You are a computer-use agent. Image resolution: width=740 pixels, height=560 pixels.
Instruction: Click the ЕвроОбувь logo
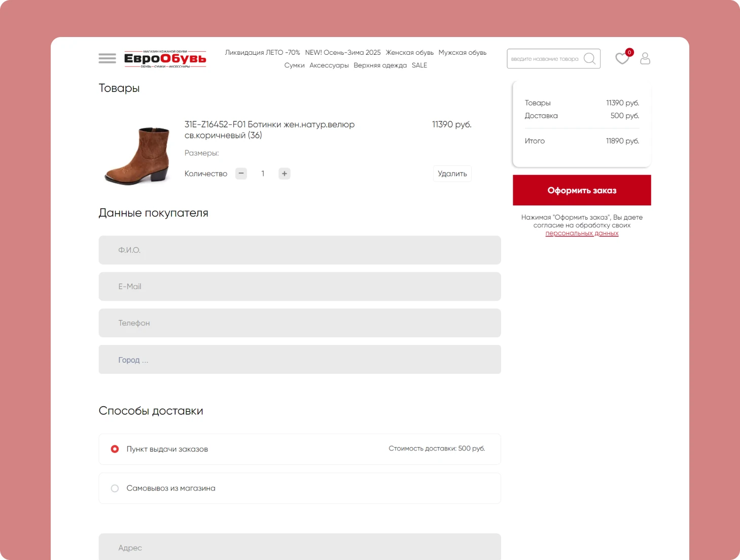[x=165, y=59]
